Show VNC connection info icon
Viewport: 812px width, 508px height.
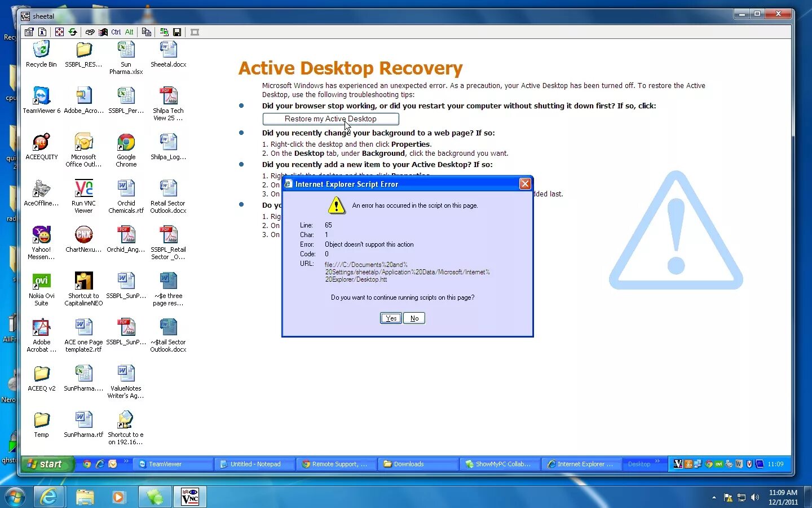(42, 32)
